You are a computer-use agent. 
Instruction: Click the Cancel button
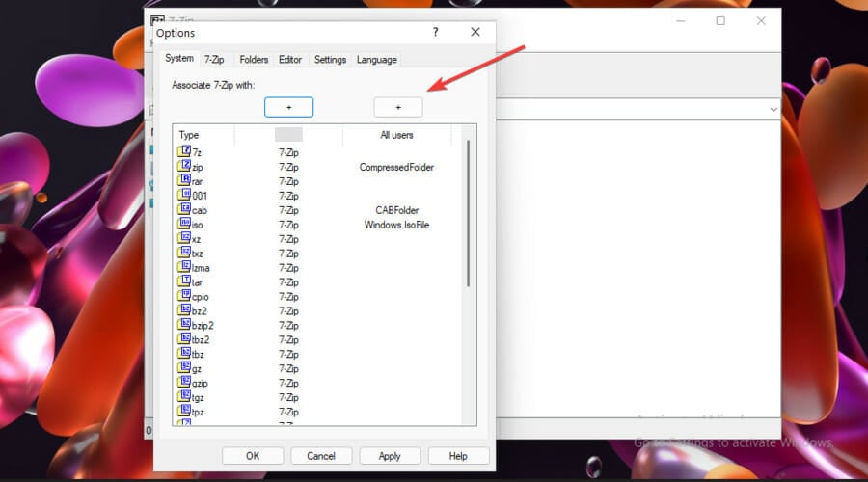pos(321,456)
